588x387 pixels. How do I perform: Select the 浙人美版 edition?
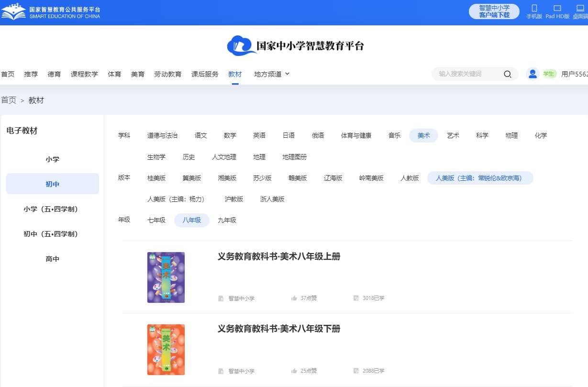coord(273,199)
